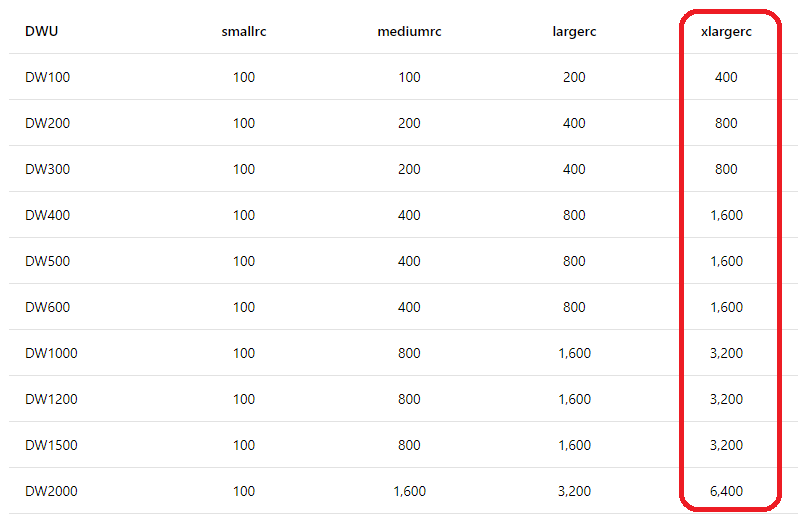Click the xlargerc column header

tap(727, 31)
